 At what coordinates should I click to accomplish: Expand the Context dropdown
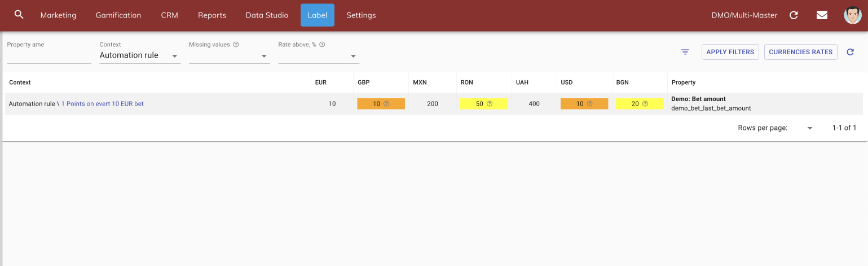(x=174, y=56)
